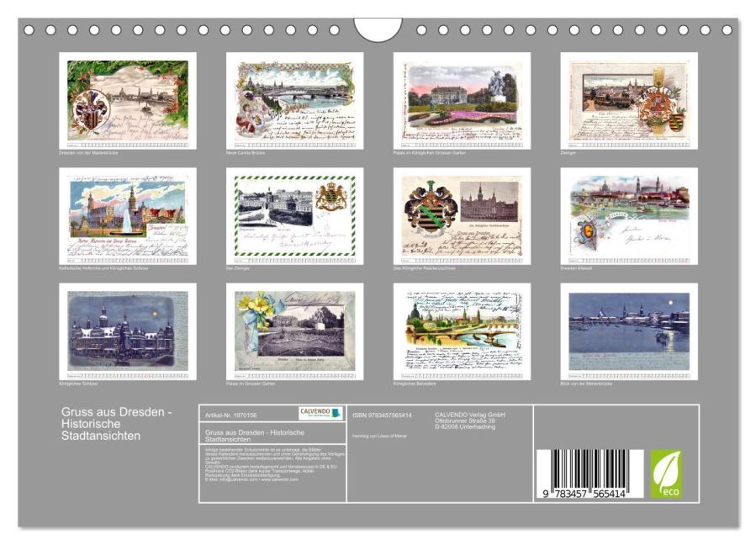
Task: Open the Dresden von der Marienbrücke postcard
Action: (x=128, y=101)
